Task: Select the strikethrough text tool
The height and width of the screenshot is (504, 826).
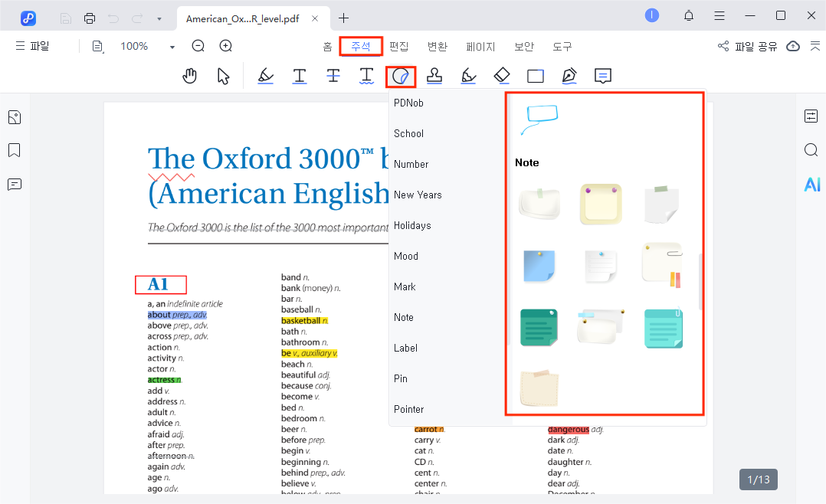Action: (333, 76)
